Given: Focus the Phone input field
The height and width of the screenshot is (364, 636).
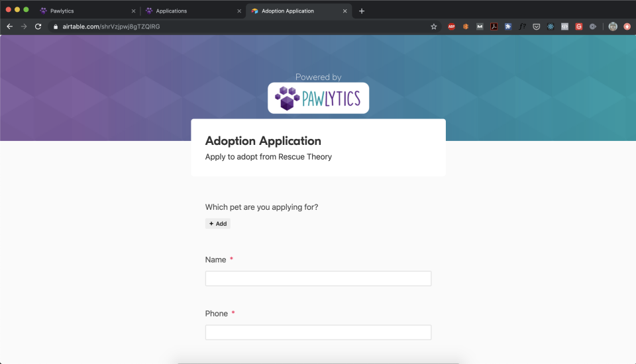Looking at the screenshot, I should tap(319, 332).
